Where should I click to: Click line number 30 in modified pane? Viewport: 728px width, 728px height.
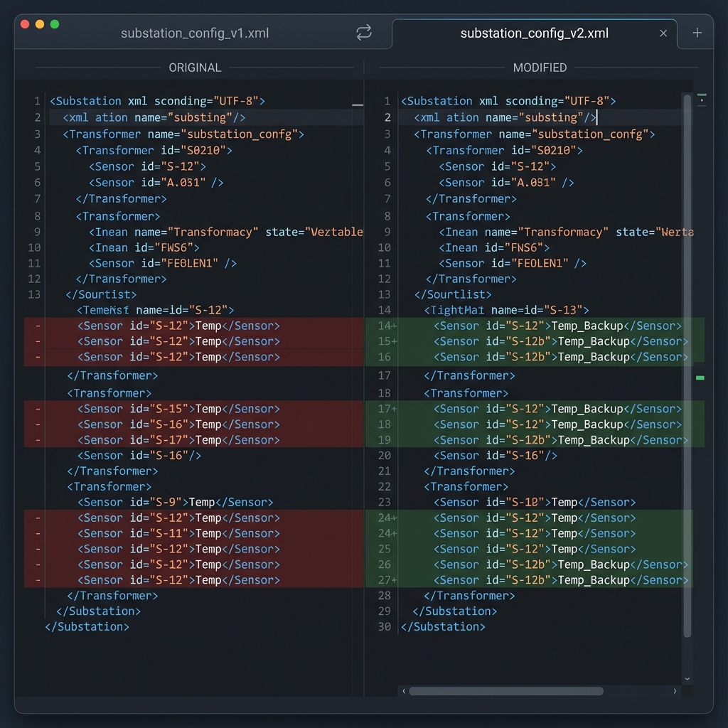pos(384,626)
